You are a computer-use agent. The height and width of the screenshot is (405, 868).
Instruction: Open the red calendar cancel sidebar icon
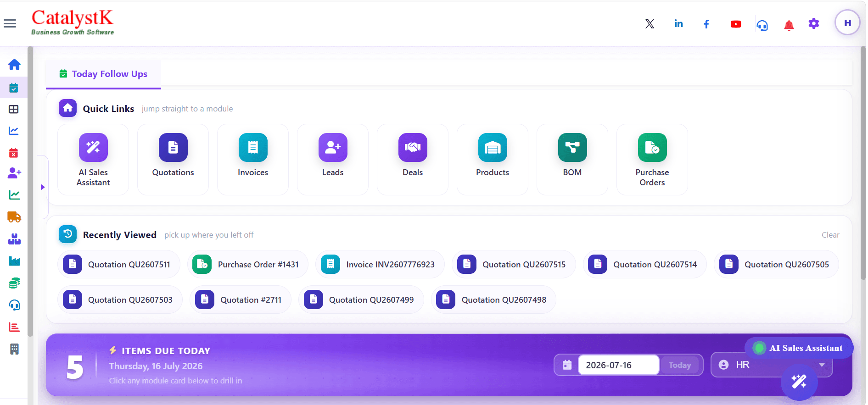pos(14,153)
